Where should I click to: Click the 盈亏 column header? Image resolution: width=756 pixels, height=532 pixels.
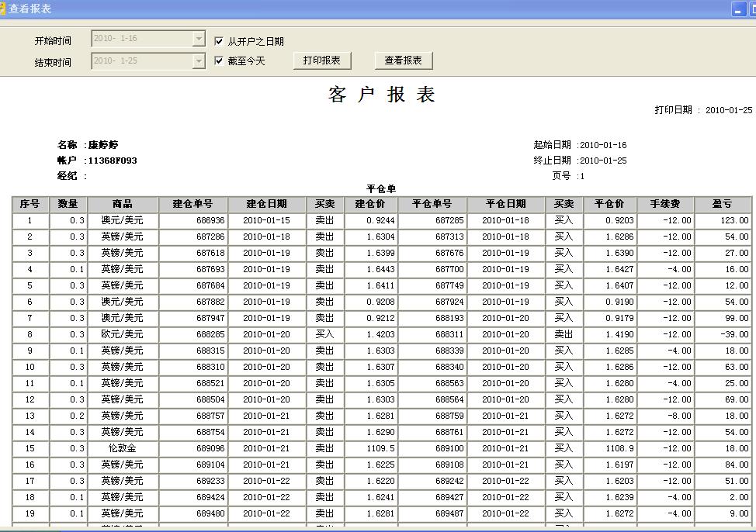pyautogui.click(x=723, y=204)
